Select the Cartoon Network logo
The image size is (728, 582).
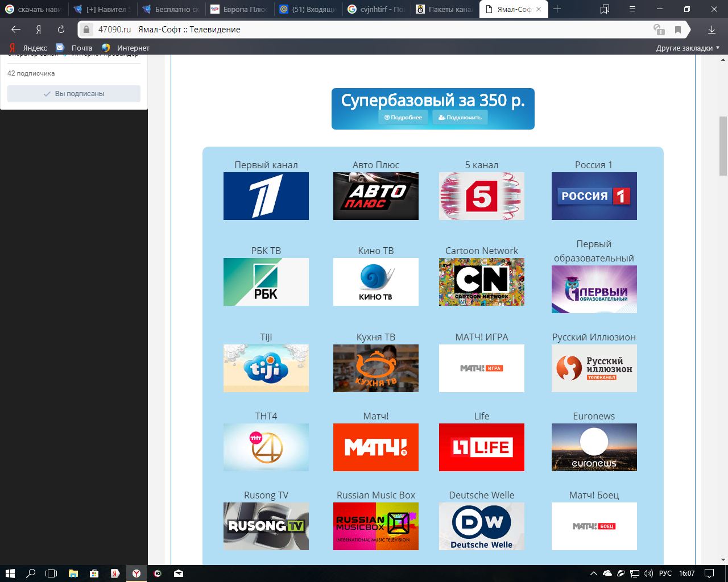tap(482, 282)
